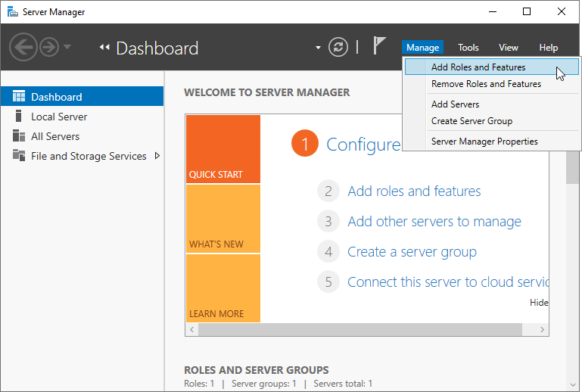
Task: Click the Create a server group link
Action: tap(412, 252)
